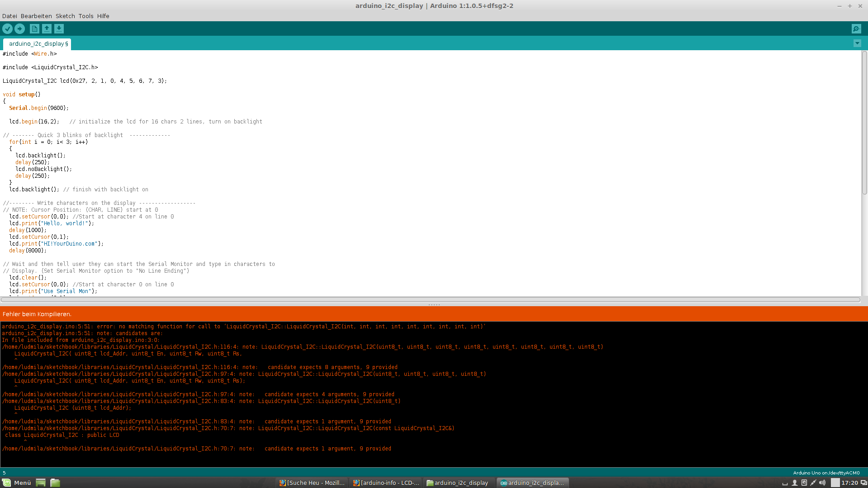This screenshot has height=488, width=868.
Task: Save the sketch via down-arrow toolbar icon
Action: coord(59,29)
